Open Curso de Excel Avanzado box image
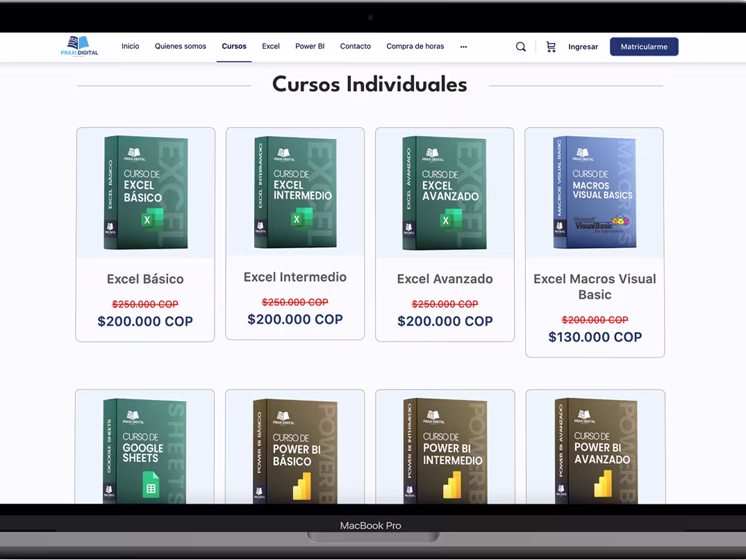This screenshot has height=560, width=746. [445, 192]
